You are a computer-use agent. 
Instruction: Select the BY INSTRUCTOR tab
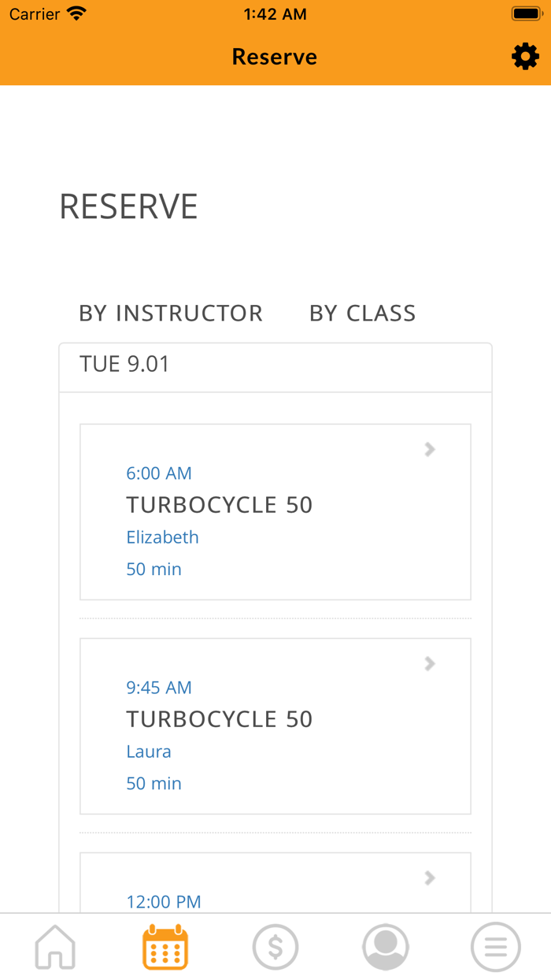171,313
